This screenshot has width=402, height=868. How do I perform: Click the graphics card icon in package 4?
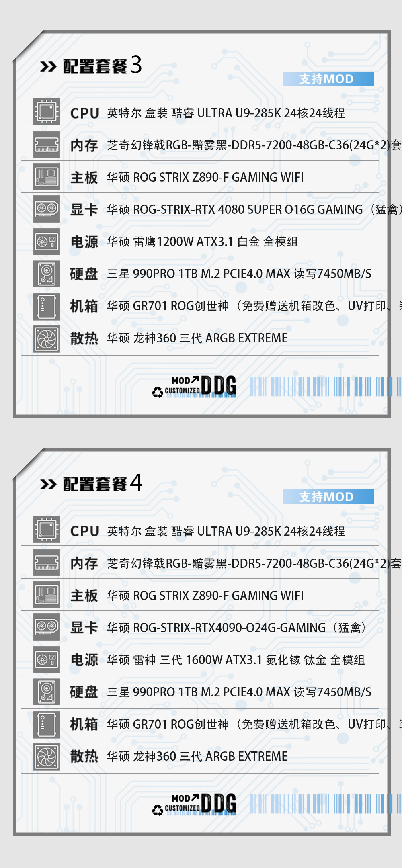(47, 627)
